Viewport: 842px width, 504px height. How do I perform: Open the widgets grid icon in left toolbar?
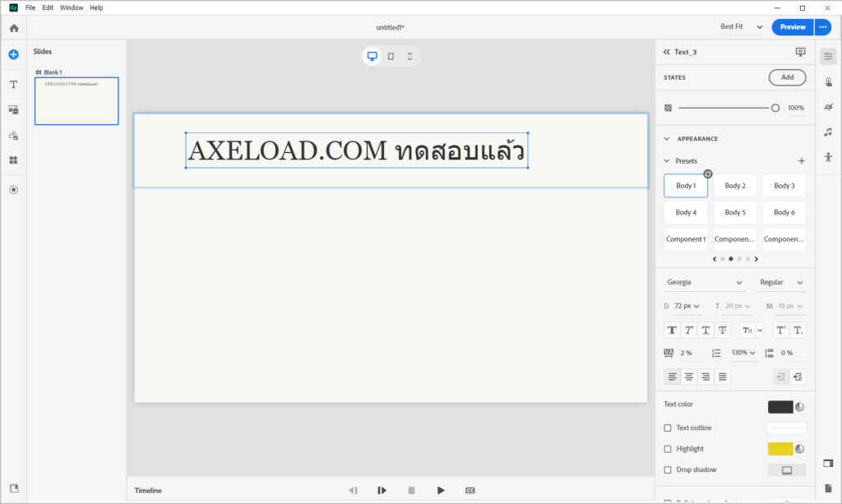(13, 160)
